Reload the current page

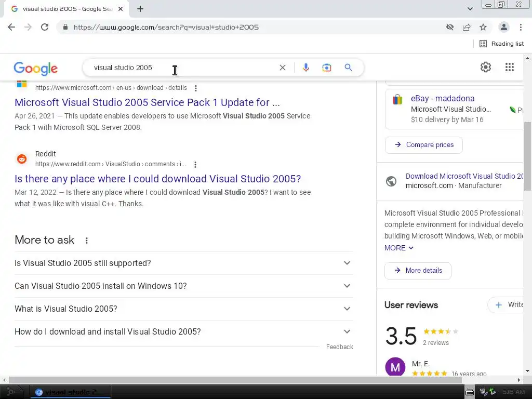[45, 27]
